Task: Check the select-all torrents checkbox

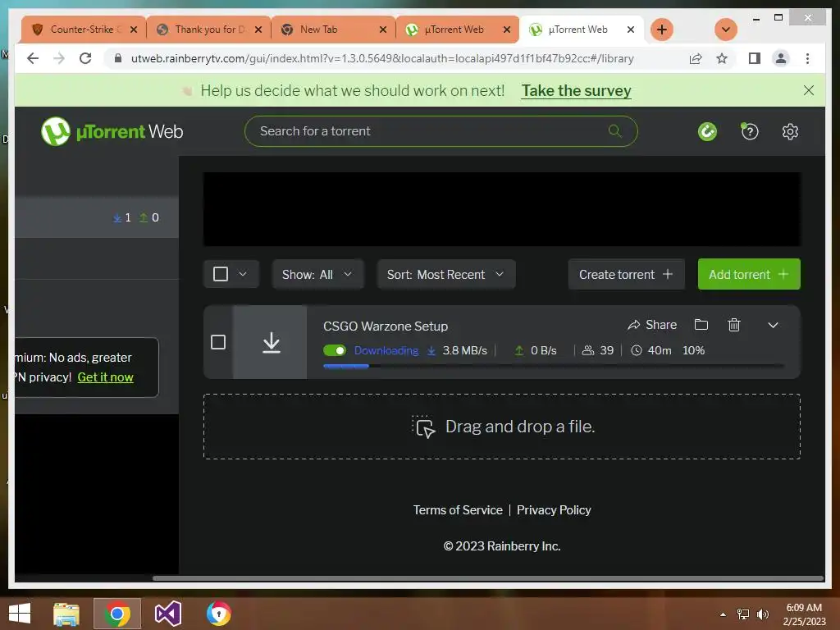Action: 220,274
